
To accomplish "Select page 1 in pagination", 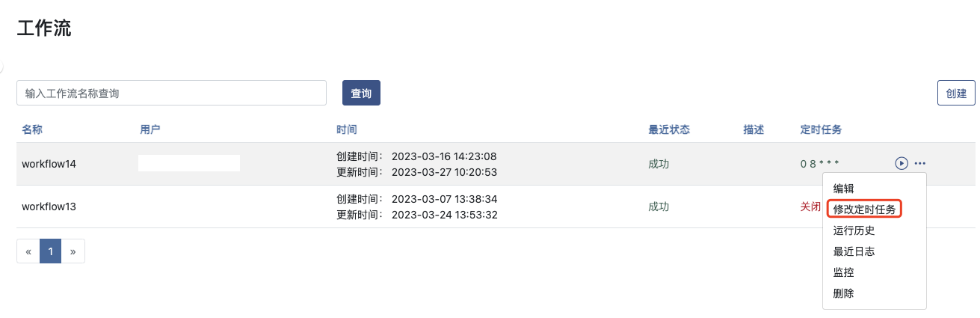I will coord(50,251).
